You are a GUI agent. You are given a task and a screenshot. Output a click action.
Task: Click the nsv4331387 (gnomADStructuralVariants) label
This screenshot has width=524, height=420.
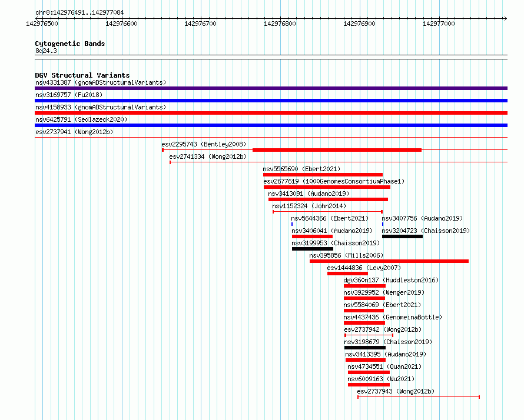(101, 82)
